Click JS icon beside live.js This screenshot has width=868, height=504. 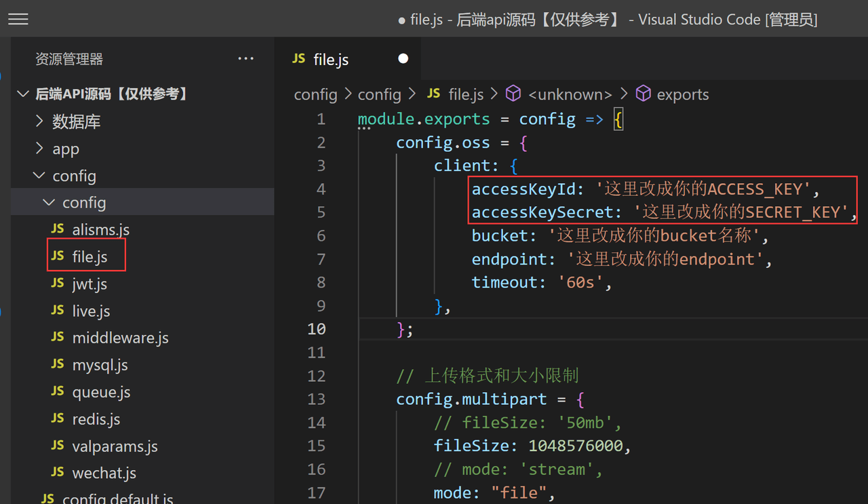58,311
